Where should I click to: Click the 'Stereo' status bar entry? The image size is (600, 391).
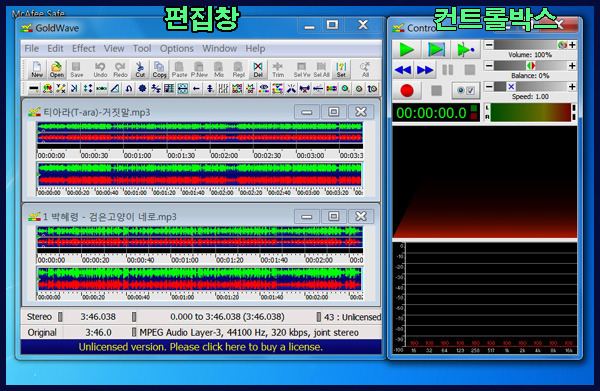[x=39, y=317]
